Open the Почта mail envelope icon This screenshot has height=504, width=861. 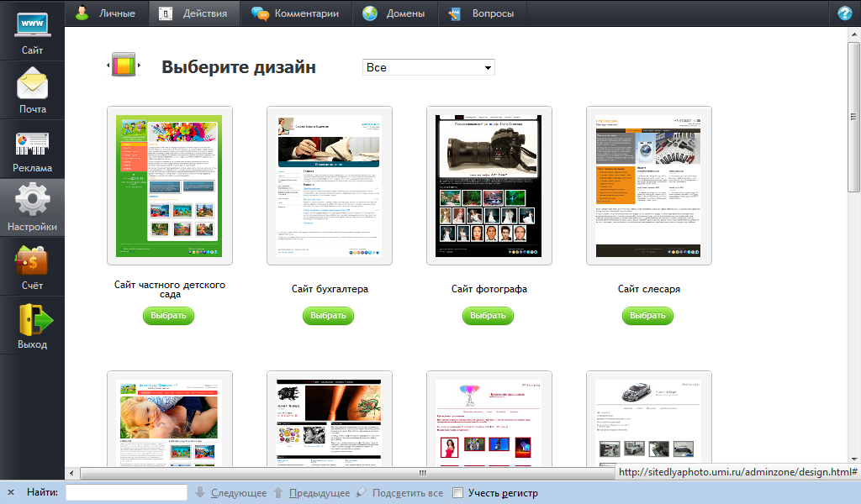click(33, 84)
